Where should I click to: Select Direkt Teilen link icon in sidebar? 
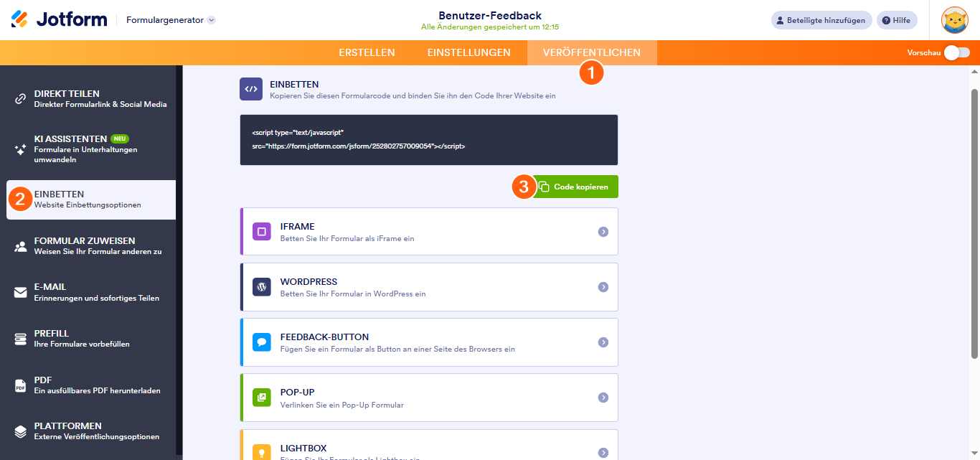(x=21, y=99)
